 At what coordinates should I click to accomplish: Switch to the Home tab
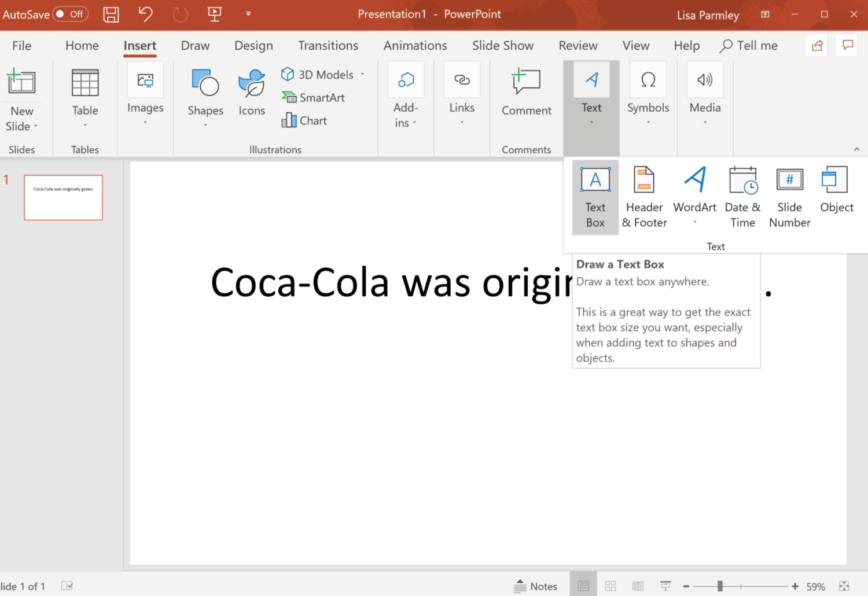[82, 46]
